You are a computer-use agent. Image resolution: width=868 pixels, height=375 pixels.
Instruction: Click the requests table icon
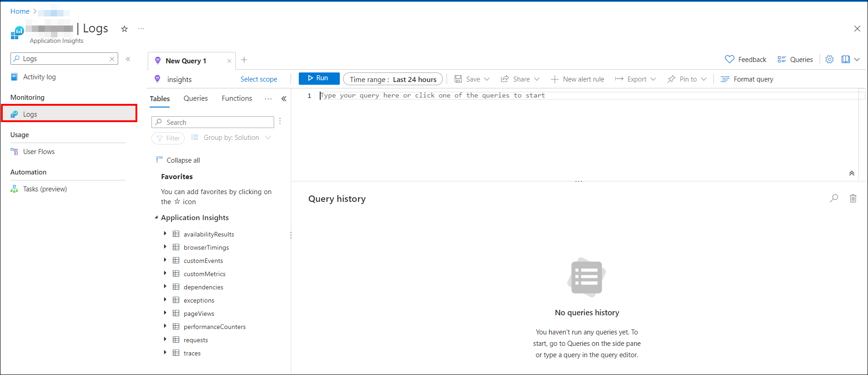coord(176,339)
